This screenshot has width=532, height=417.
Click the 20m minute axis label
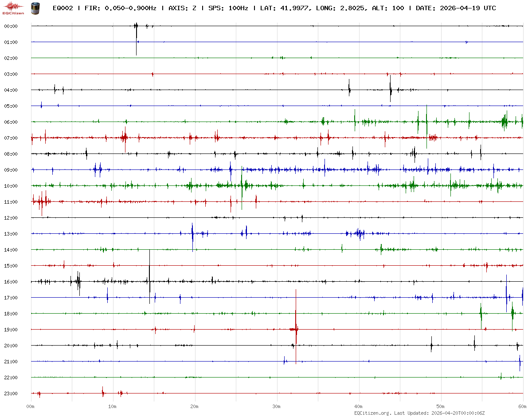[195, 406]
